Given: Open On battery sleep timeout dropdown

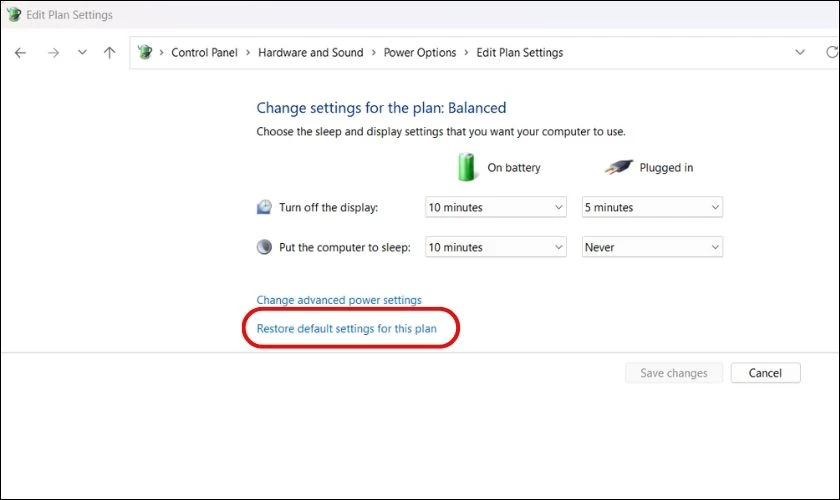Looking at the screenshot, I should (x=496, y=247).
